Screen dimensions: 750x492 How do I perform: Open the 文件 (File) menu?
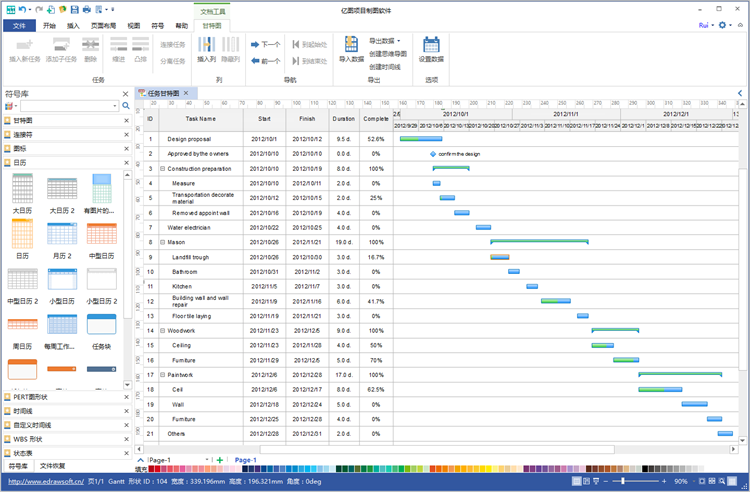coord(19,26)
